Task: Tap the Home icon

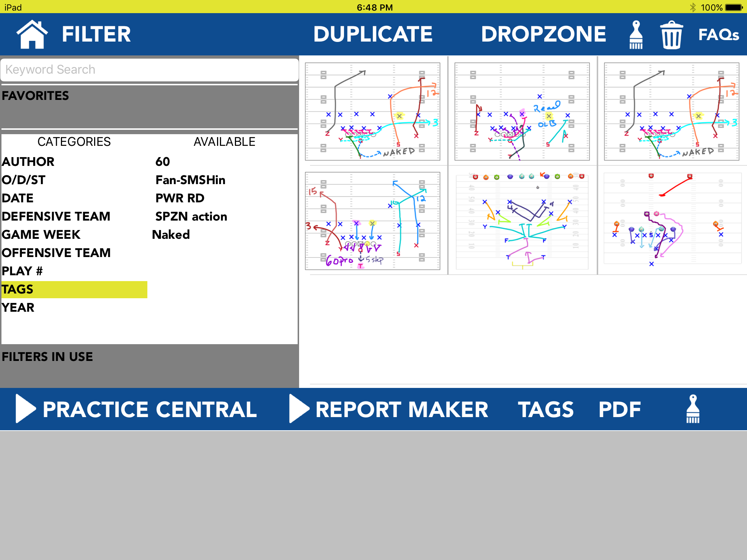Action: coord(32,34)
